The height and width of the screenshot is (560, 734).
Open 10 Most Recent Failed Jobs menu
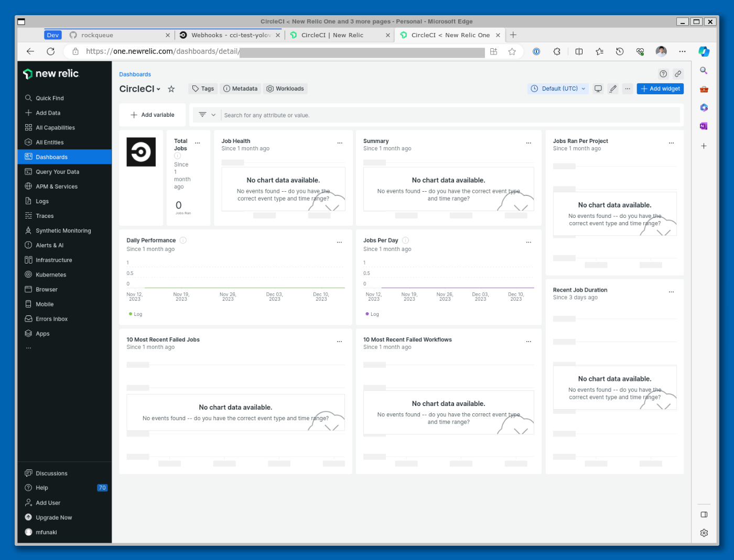339,341
